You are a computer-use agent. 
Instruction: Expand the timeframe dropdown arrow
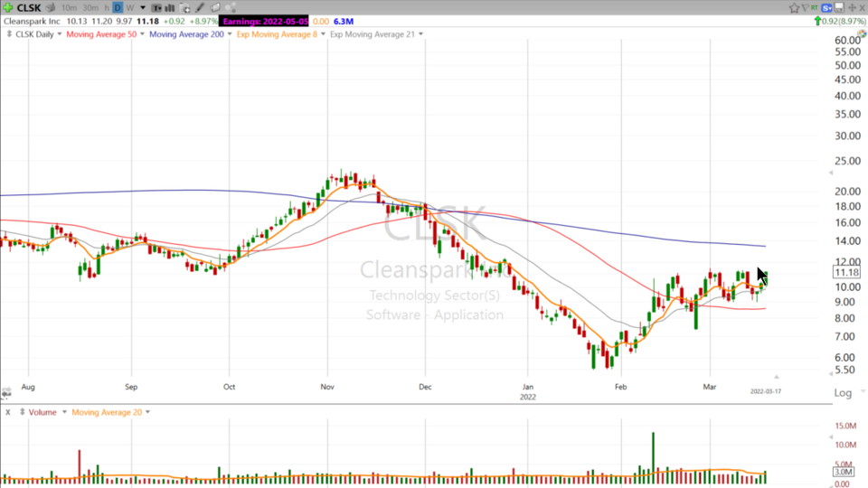(x=142, y=7)
